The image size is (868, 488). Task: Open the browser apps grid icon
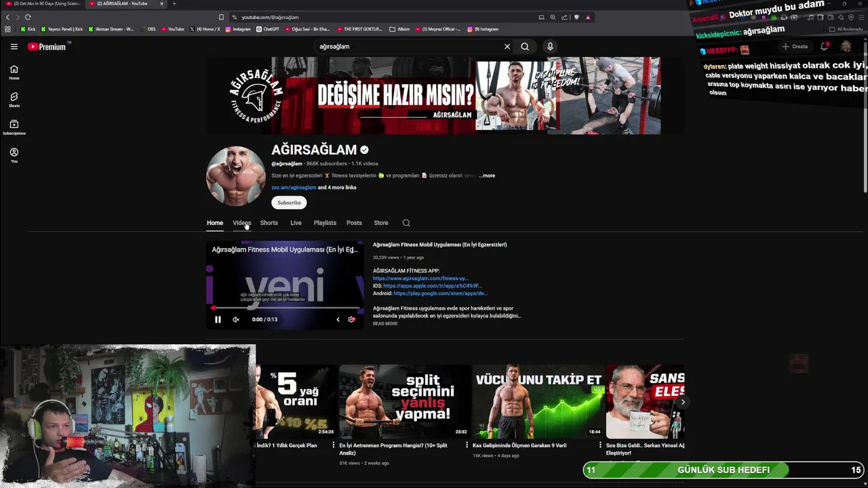tap(7, 29)
